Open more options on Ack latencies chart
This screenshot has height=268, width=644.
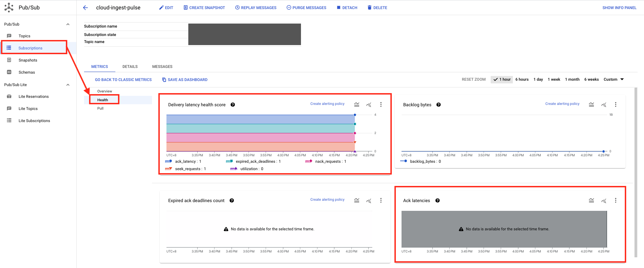click(616, 200)
